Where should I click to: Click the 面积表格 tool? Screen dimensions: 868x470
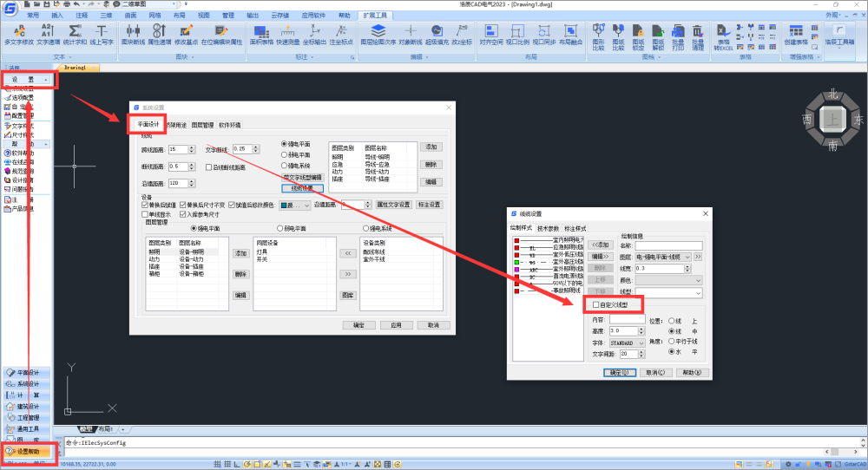click(x=260, y=35)
